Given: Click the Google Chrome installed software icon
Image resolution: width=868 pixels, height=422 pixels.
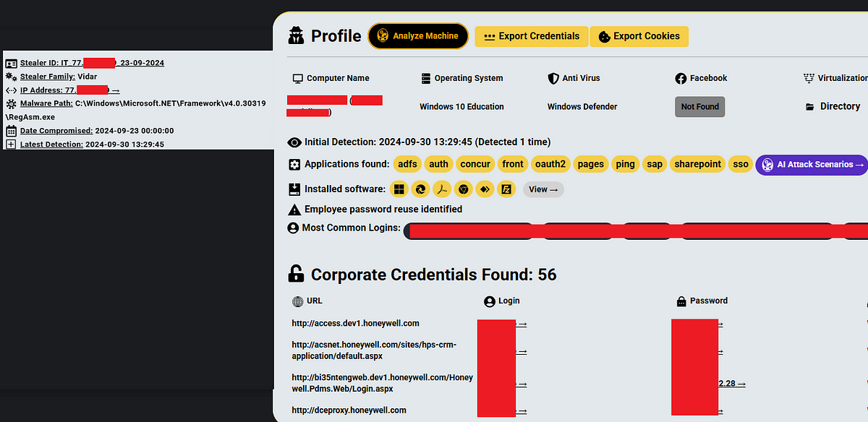Looking at the screenshot, I should (x=464, y=189).
